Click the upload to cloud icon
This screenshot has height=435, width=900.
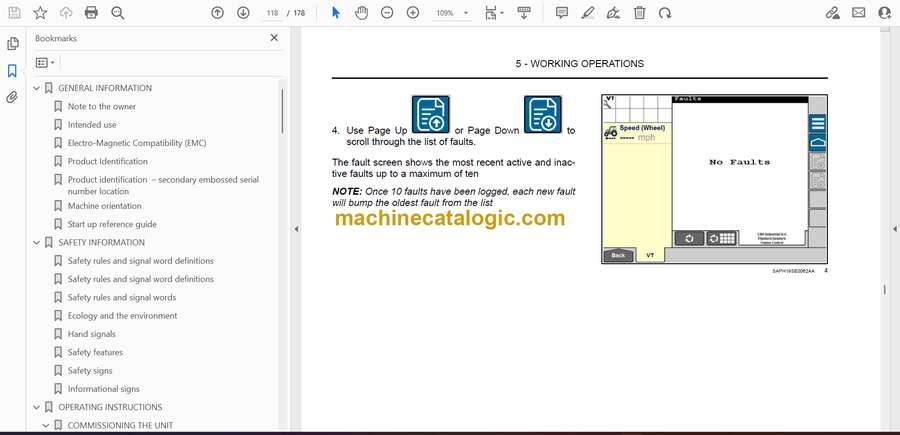tap(66, 13)
